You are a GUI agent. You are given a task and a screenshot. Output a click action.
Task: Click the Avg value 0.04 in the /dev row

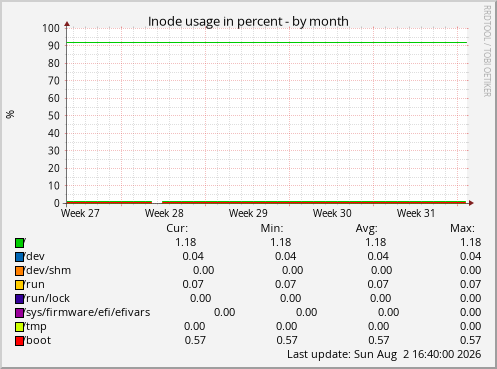click(x=378, y=256)
